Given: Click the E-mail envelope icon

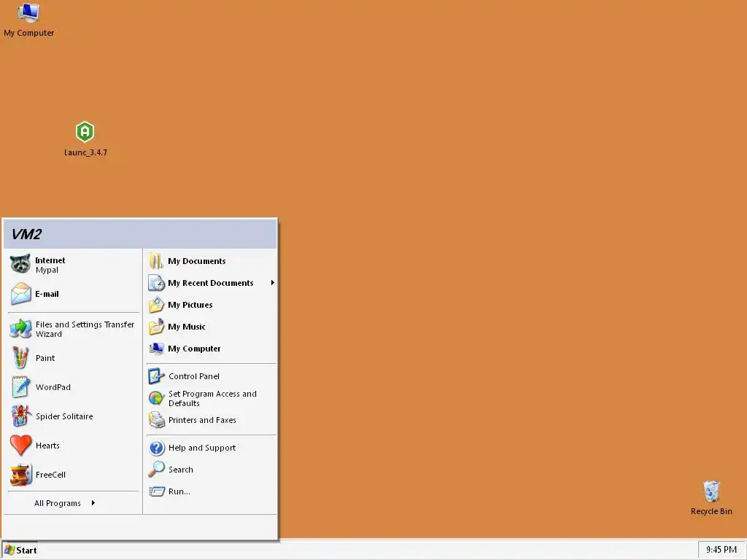Looking at the screenshot, I should click(x=20, y=294).
